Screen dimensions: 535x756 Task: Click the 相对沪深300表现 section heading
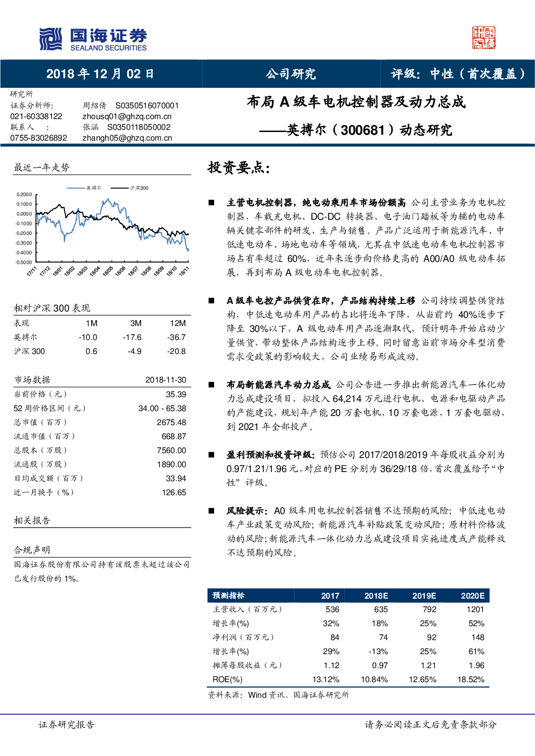click(x=52, y=308)
